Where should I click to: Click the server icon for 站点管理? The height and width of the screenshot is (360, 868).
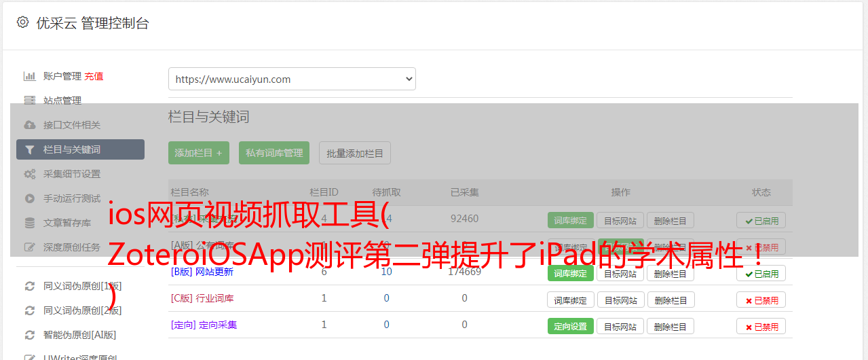click(x=29, y=101)
